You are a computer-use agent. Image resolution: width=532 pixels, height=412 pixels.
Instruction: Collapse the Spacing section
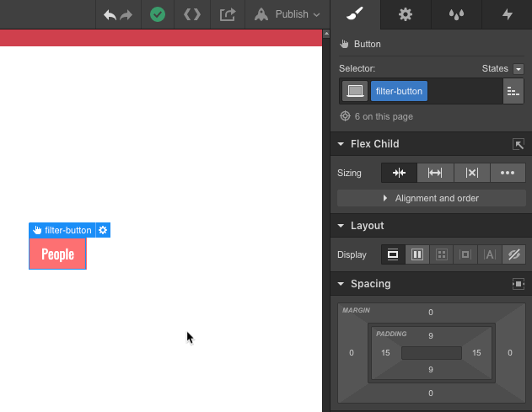point(341,283)
